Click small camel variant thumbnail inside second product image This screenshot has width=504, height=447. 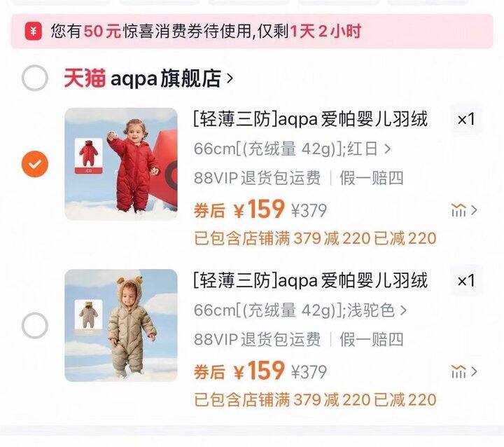pyautogui.click(x=89, y=315)
